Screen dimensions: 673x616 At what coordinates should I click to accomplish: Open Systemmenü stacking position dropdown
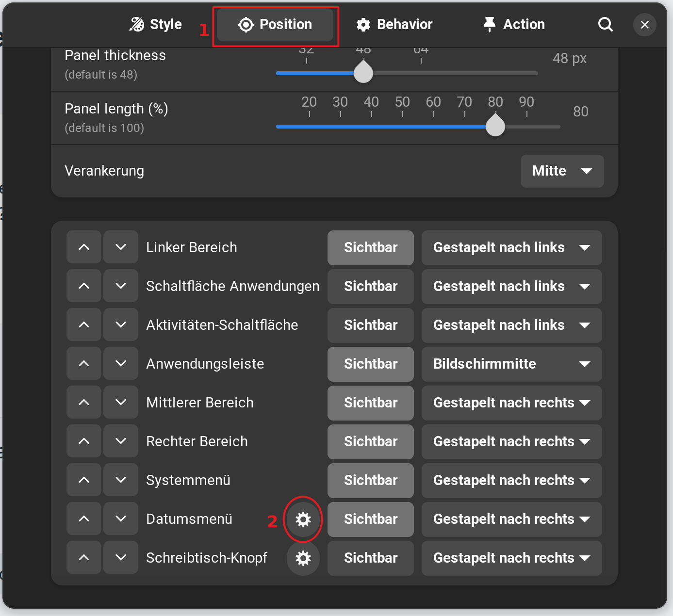tap(511, 480)
